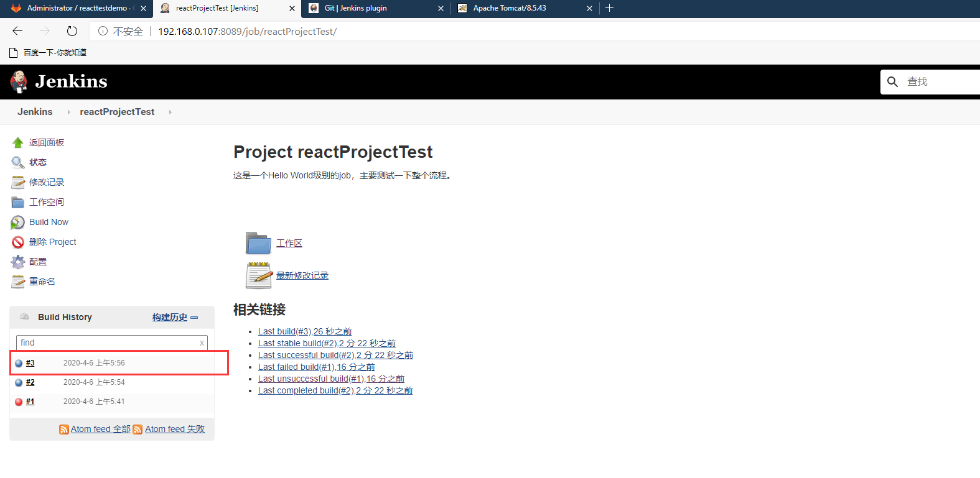Click the blue status ball of build #2
This screenshot has width=980, height=478.
click(19, 382)
